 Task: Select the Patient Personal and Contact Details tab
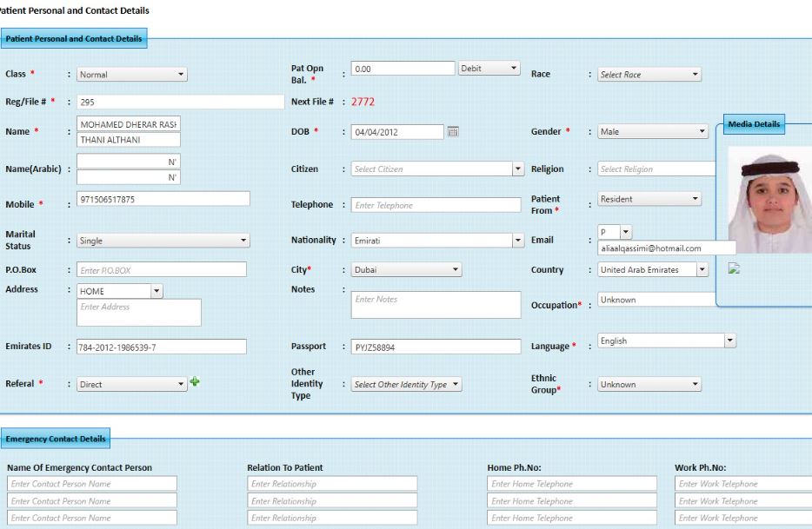pos(74,38)
